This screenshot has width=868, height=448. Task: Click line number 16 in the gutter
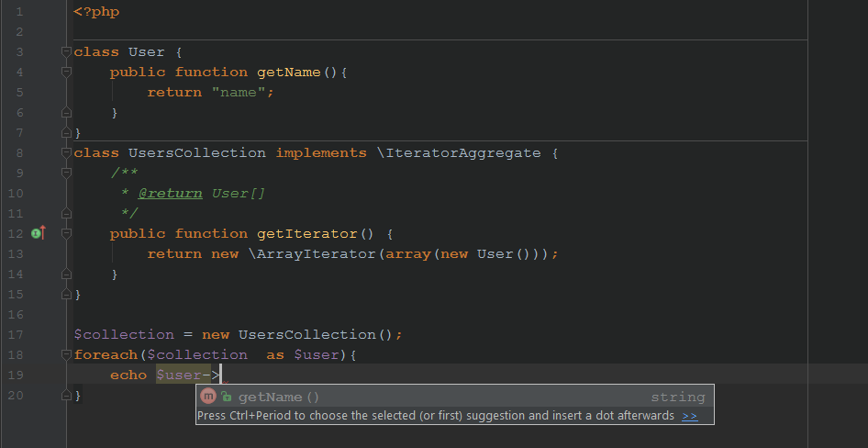[16, 315]
